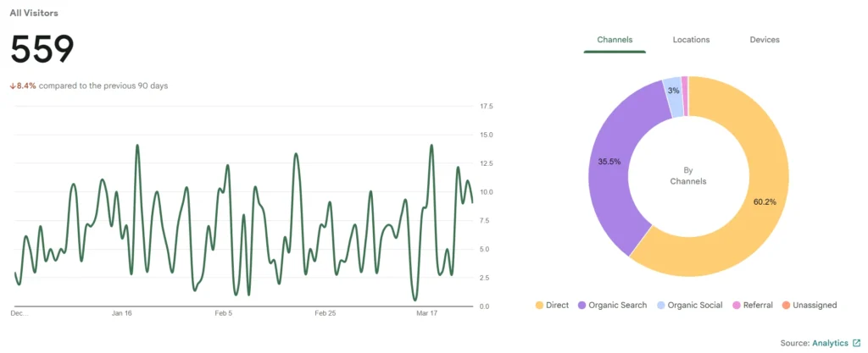
Task: Click the 559 total visitors number
Action: (x=42, y=51)
